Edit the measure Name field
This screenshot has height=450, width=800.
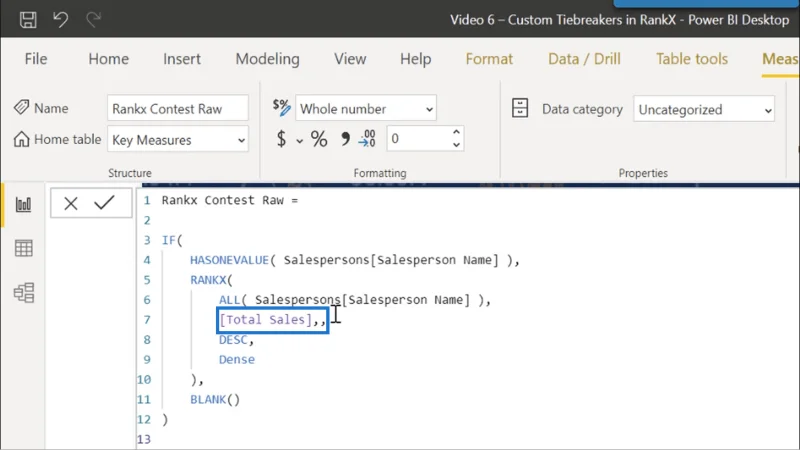[178, 108]
